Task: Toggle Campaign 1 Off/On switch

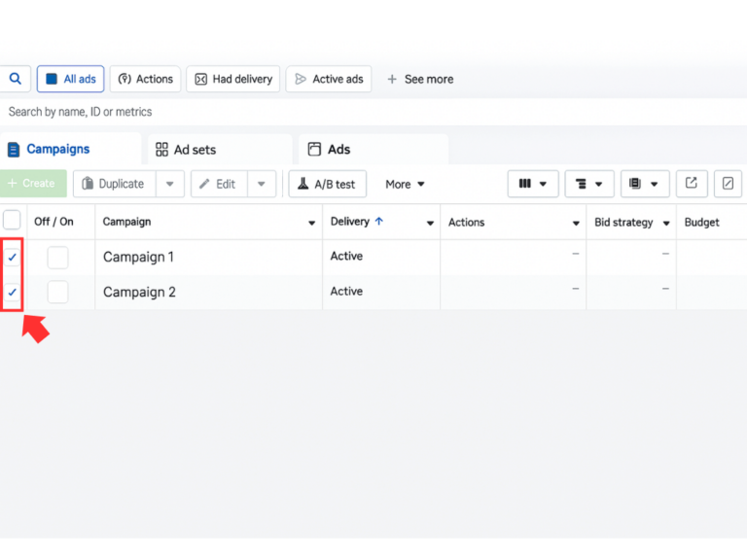Action: point(57,258)
